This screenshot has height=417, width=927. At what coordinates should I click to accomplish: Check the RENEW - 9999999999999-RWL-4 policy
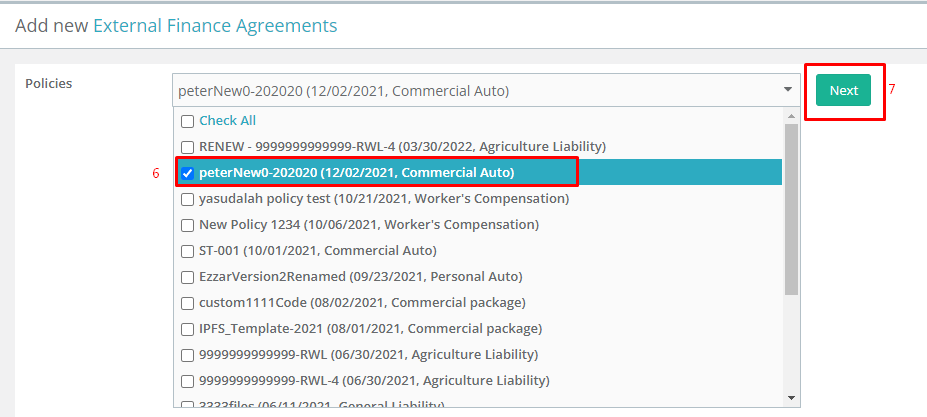point(187,147)
